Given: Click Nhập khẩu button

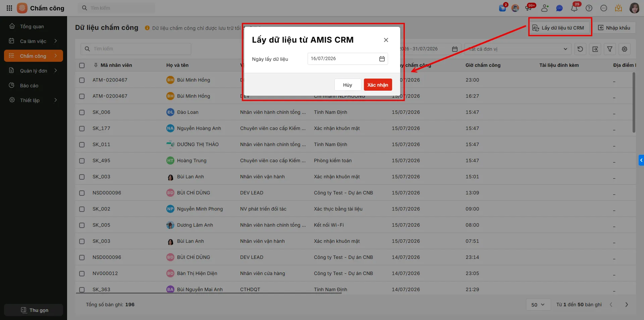Looking at the screenshot, I should coord(614,28).
